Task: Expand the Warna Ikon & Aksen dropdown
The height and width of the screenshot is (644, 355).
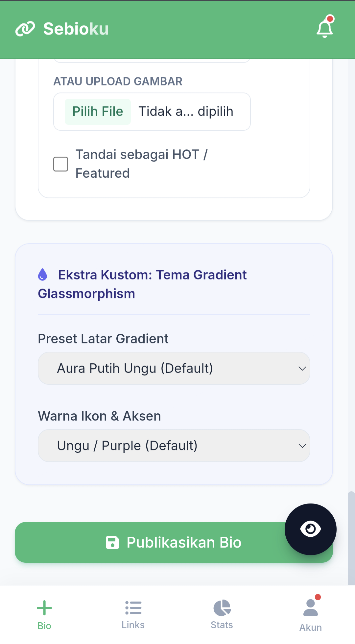Action: point(174,446)
